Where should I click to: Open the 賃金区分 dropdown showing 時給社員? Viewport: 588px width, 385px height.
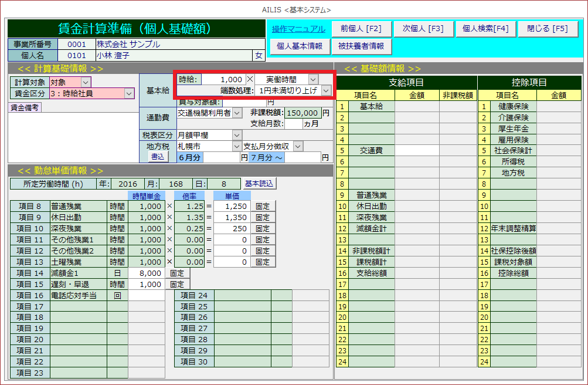[129, 93]
